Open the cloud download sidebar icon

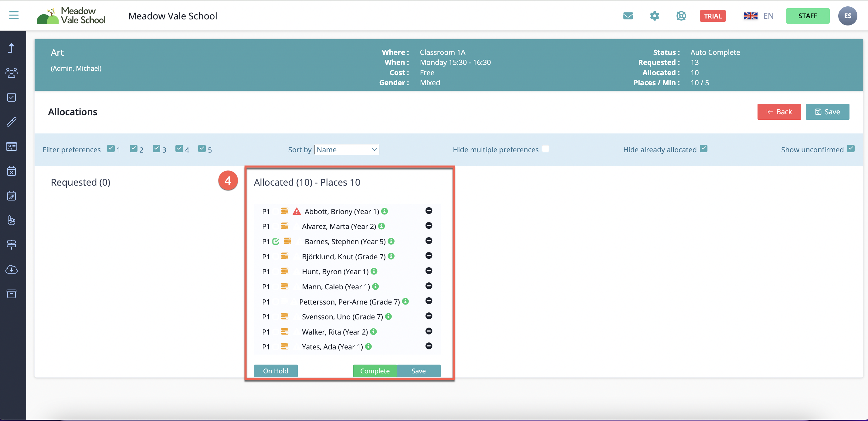pos(12,269)
